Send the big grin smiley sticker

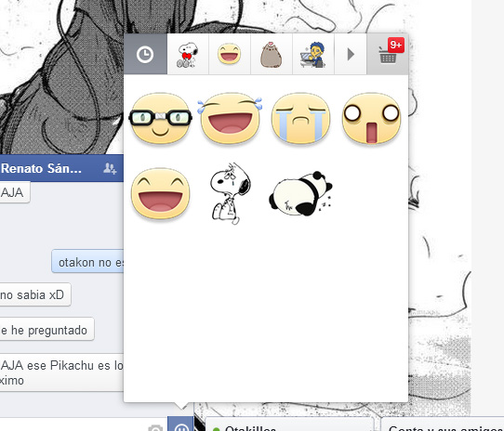160,193
